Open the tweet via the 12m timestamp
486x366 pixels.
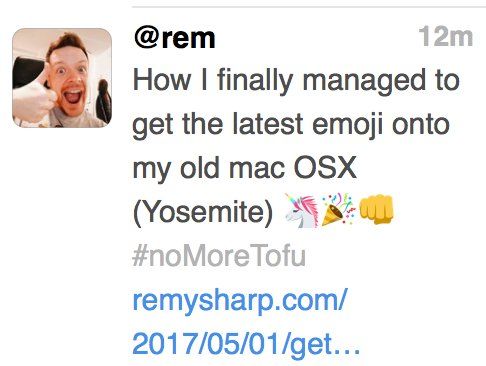tap(446, 36)
